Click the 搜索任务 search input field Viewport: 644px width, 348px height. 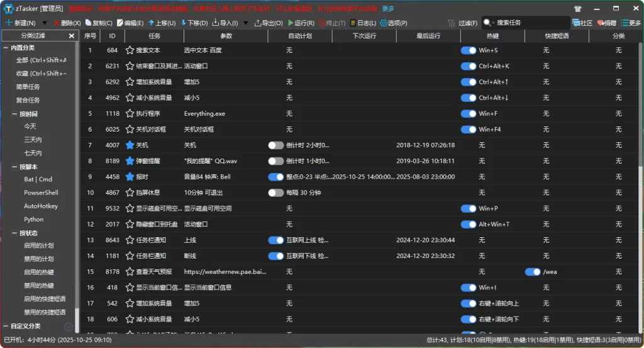[522, 23]
